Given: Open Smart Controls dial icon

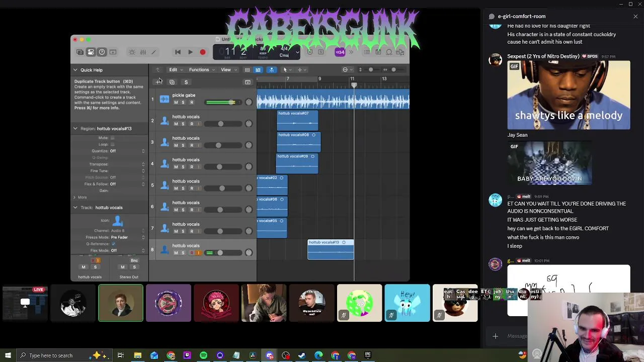Looking at the screenshot, I should click(132, 52).
